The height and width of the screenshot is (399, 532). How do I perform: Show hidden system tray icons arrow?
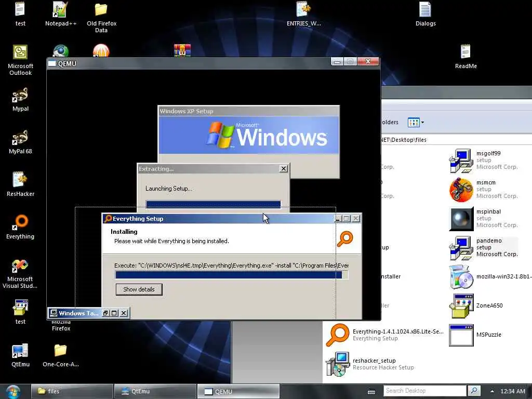492,391
